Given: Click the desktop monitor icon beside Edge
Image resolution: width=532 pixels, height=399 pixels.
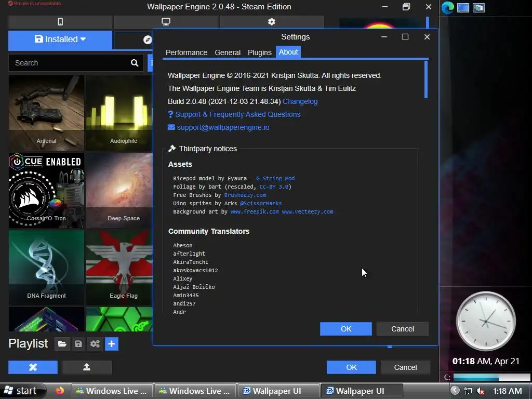Looking at the screenshot, I should pos(463,7).
